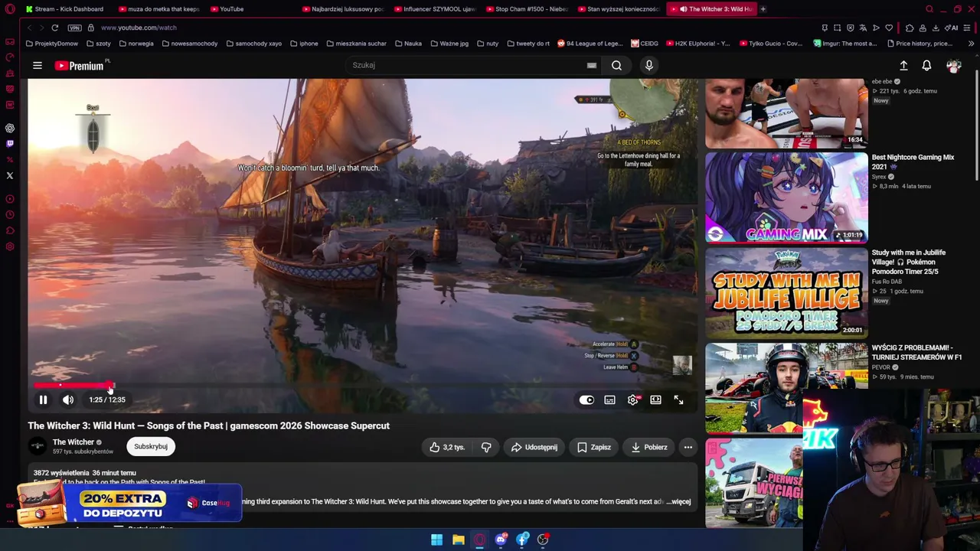
Task: Switch to the Stop Cham #1500 tab
Action: pos(527,9)
